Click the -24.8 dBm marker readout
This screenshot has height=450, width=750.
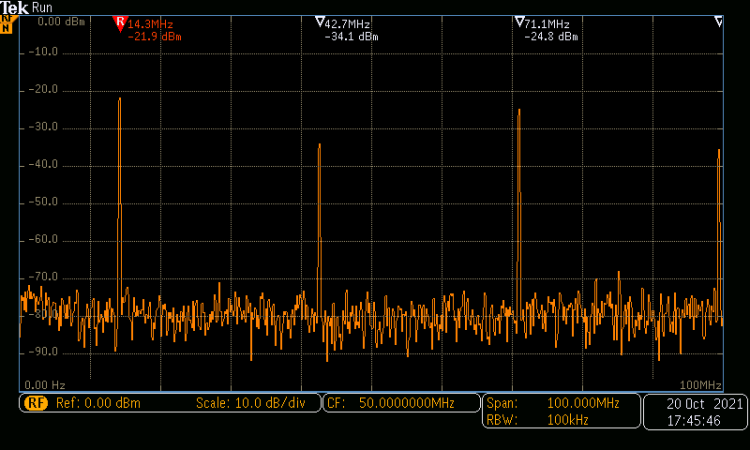tap(551, 37)
